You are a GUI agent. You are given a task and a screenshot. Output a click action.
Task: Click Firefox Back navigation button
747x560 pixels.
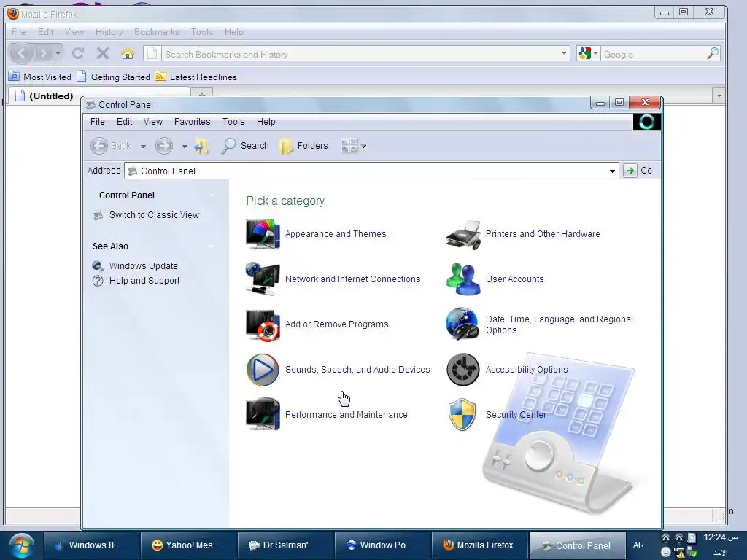(22, 52)
